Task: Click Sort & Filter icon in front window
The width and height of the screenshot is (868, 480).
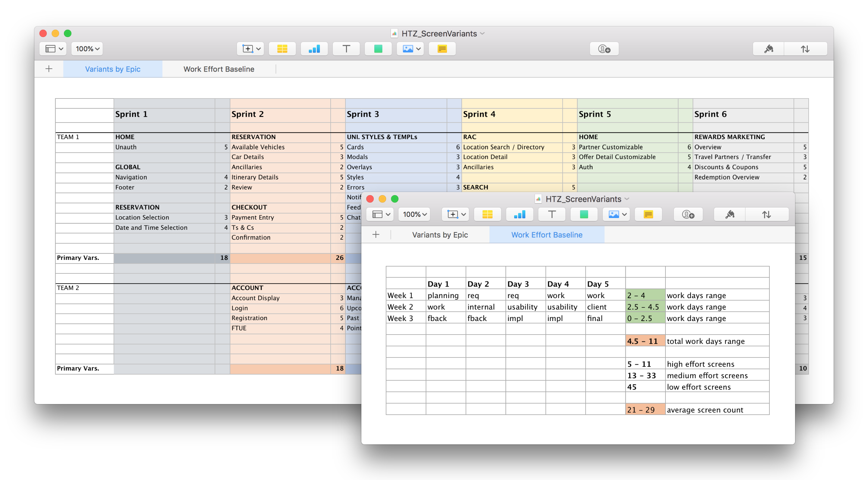Action: tap(766, 214)
